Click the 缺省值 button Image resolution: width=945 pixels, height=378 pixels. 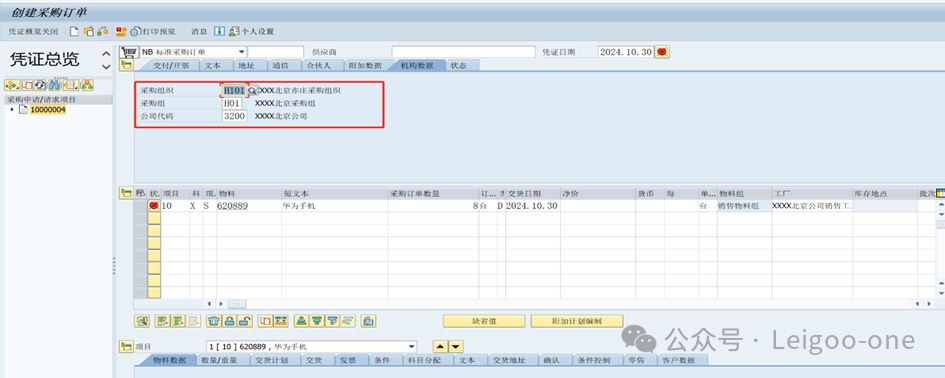pos(484,321)
